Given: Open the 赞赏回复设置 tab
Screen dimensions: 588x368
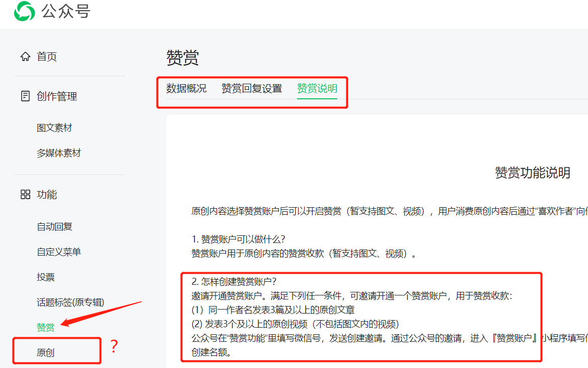Looking at the screenshot, I should [x=252, y=87].
